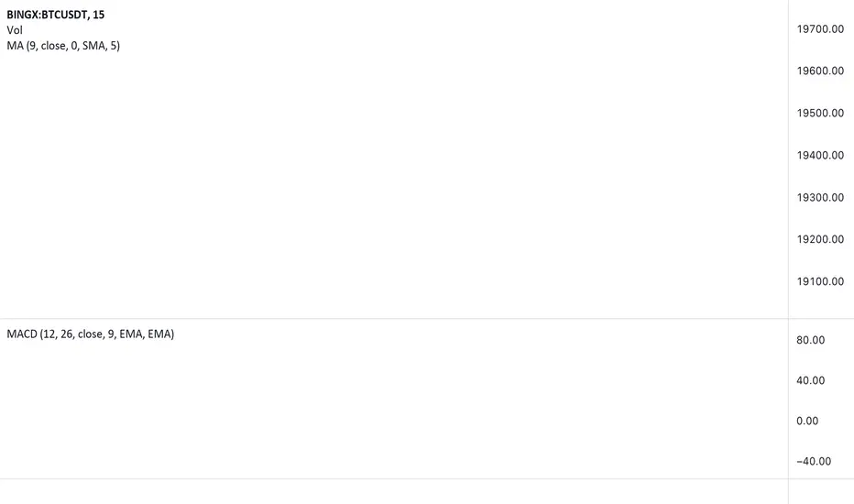Click the 19400.00 price axis label

point(820,155)
